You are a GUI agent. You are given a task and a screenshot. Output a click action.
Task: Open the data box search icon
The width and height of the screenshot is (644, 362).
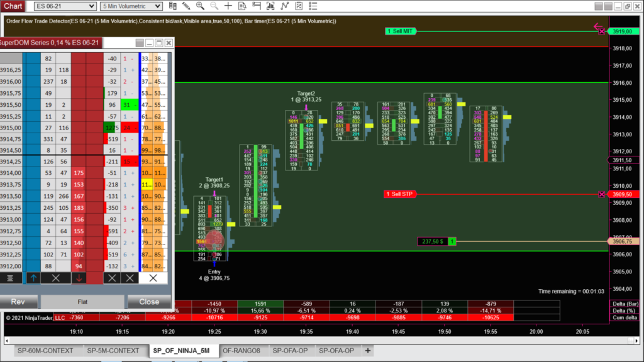coord(242,6)
